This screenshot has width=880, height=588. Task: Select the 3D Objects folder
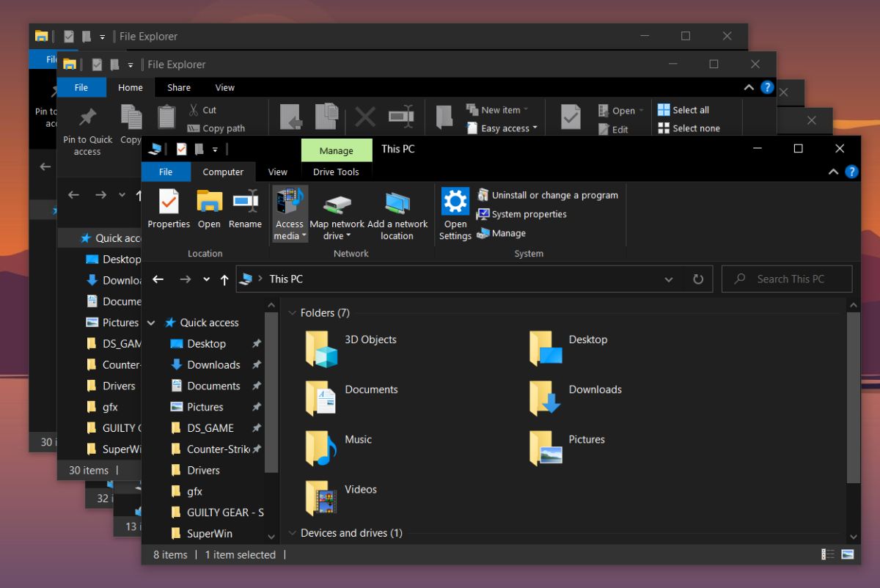(x=351, y=348)
